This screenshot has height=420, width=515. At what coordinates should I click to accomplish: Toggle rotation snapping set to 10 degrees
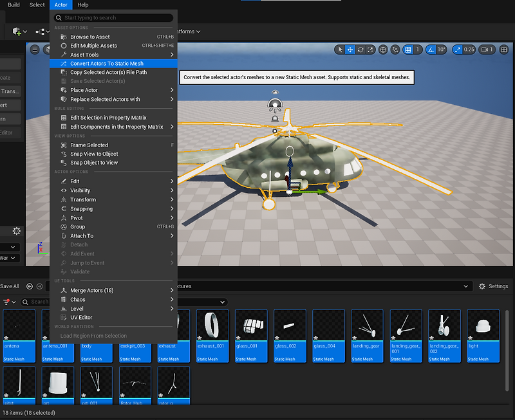(432, 50)
